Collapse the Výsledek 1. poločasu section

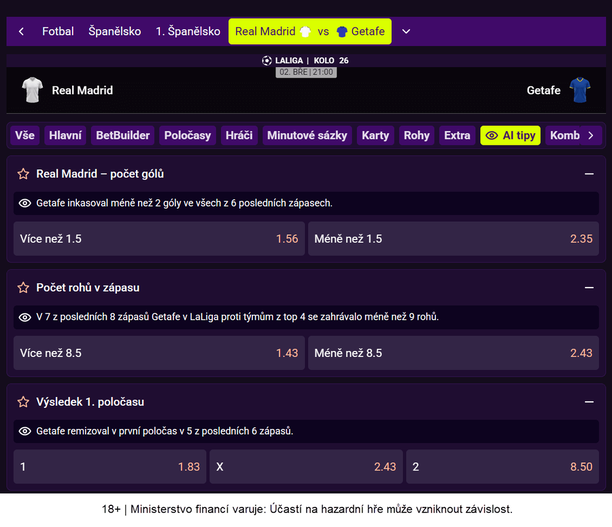pos(589,402)
